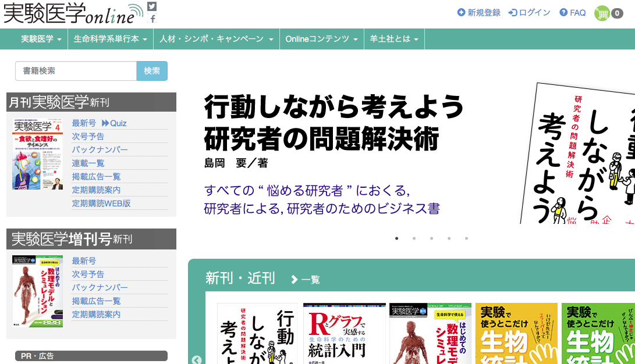
Task: Click the carousel previous arrow icon
Action: pyautogui.click(x=197, y=359)
